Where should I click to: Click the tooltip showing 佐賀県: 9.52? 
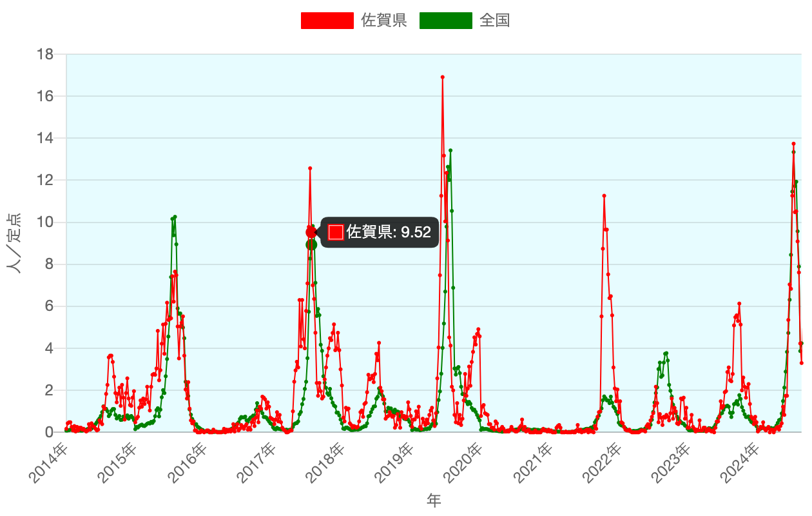pyautogui.click(x=380, y=232)
